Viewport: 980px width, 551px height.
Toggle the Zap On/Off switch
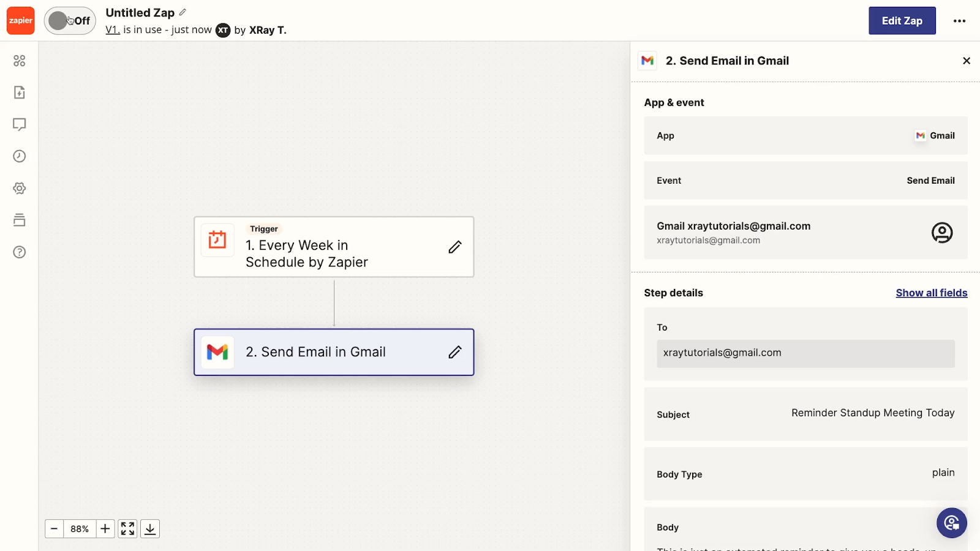(x=70, y=21)
